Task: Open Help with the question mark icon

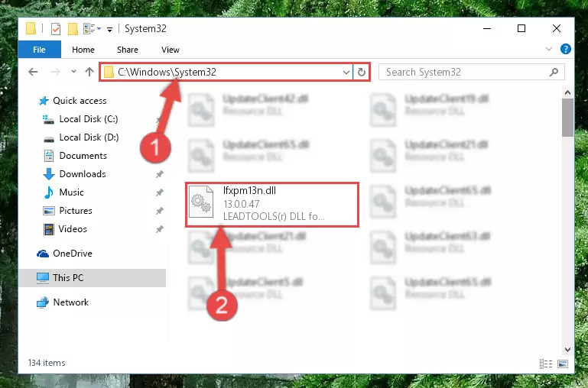Action: tap(566, 49)
